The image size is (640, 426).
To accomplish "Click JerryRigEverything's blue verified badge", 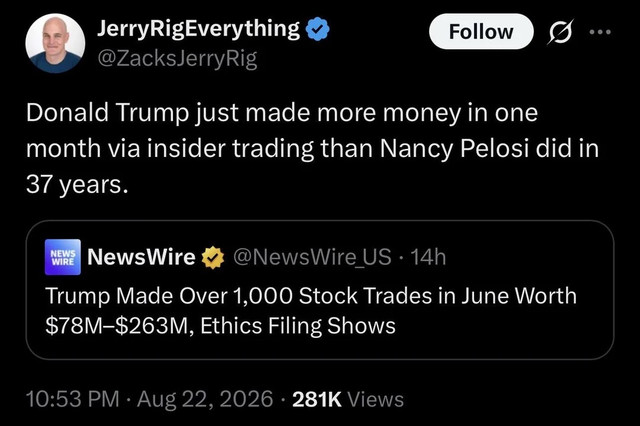I will coord(318,29).
